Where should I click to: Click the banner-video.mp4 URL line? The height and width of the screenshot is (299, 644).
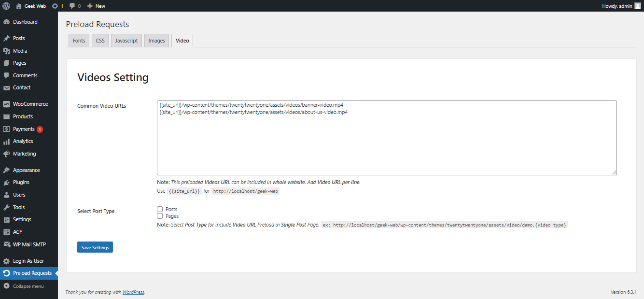tap(251, 104)
